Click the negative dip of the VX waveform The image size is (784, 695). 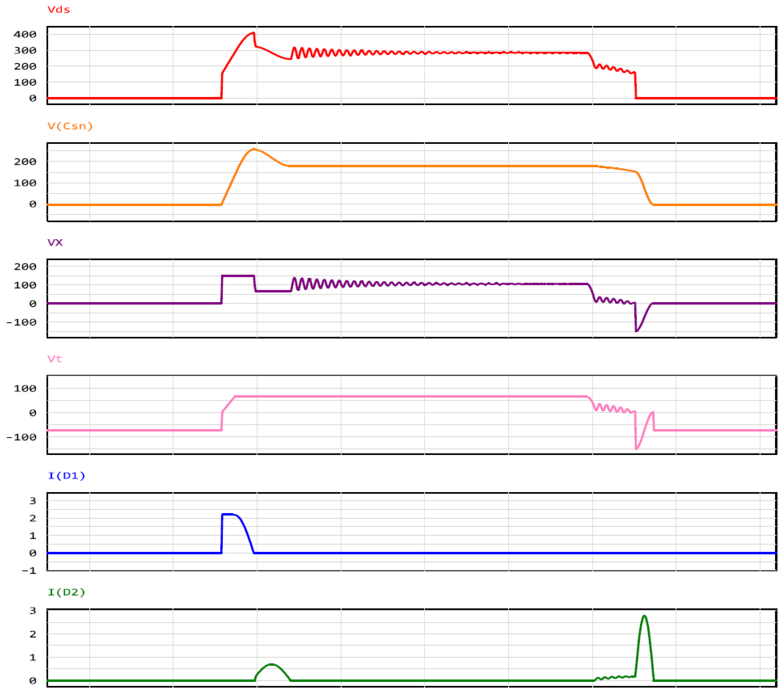636,331
